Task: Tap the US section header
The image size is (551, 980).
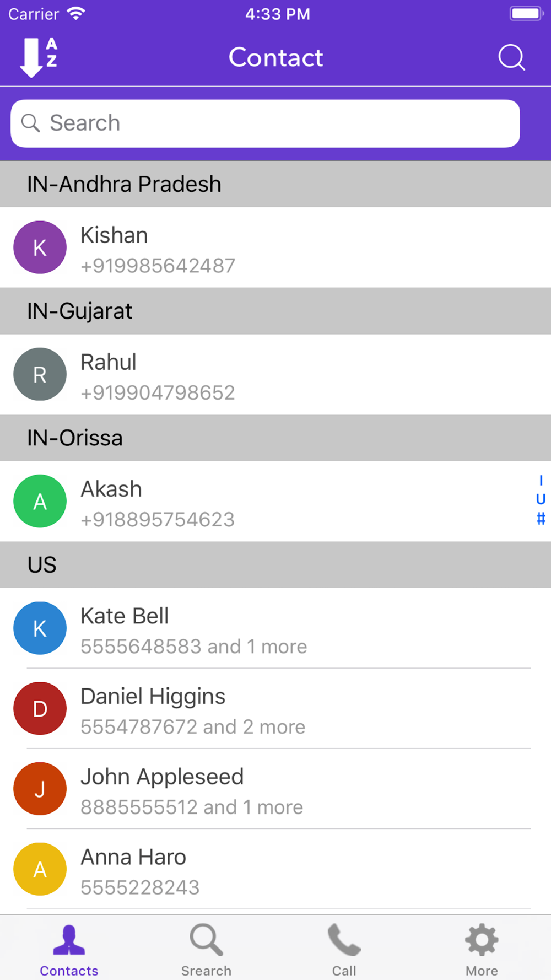Action: point(275,565)
